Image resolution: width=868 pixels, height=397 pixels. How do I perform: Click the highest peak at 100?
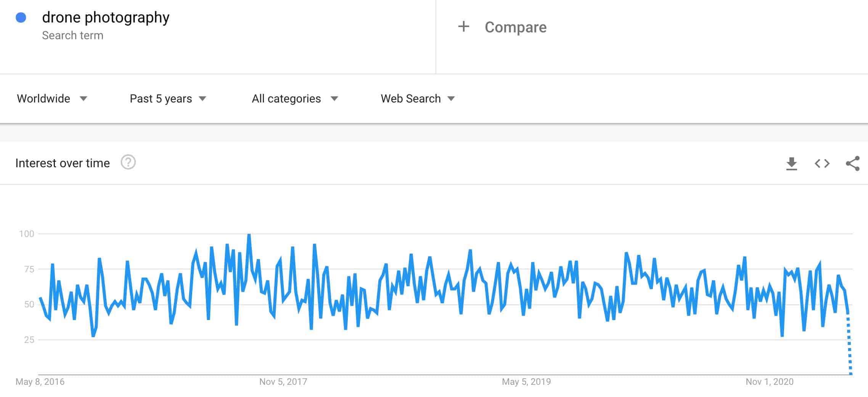point(249,235)
